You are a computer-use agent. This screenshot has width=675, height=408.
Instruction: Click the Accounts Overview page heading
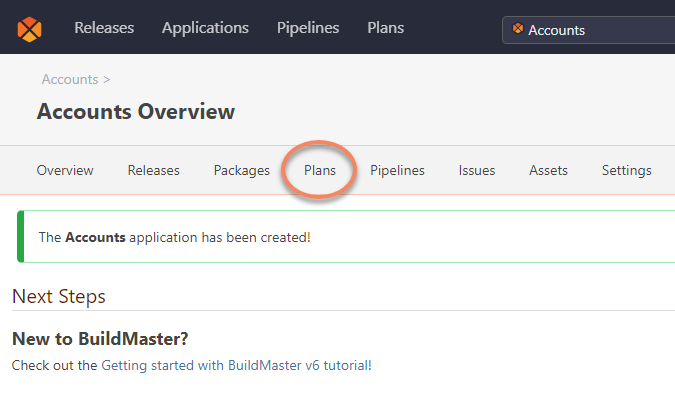pyautogui.click(x=136, y=111)
